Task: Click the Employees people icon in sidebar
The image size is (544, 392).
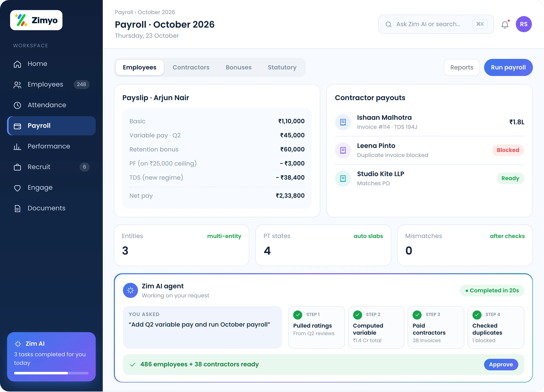Action: (x=17, y=85)
